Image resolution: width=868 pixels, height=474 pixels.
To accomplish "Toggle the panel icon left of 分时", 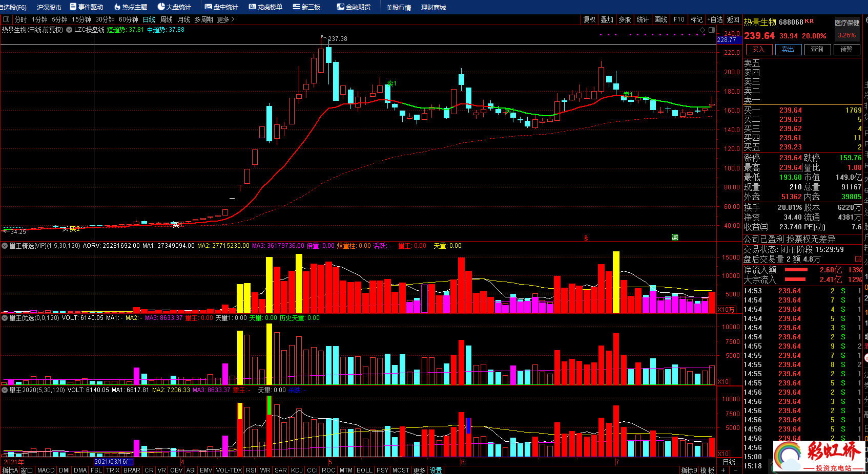I will tap(6, 19).
